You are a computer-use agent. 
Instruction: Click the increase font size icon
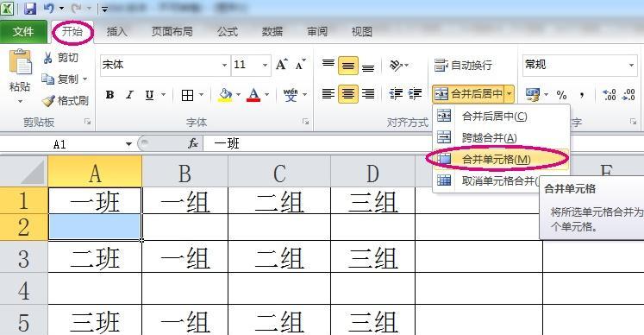click(282, 64)
